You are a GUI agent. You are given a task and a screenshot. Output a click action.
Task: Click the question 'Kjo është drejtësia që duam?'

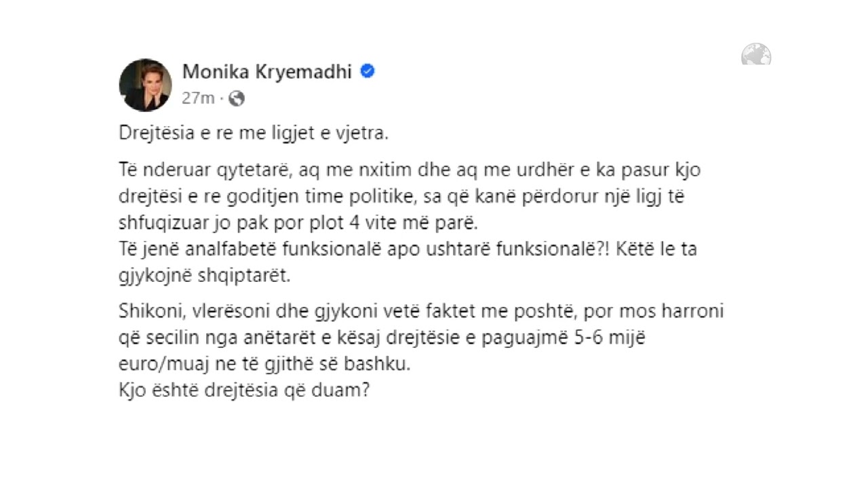(x=244, y=391)
